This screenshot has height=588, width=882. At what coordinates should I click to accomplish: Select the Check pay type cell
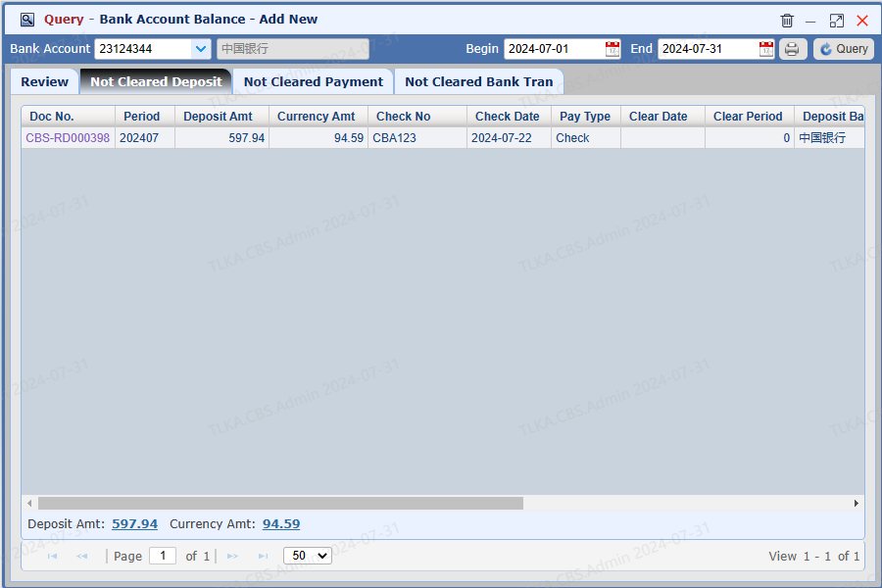[586, 138]
